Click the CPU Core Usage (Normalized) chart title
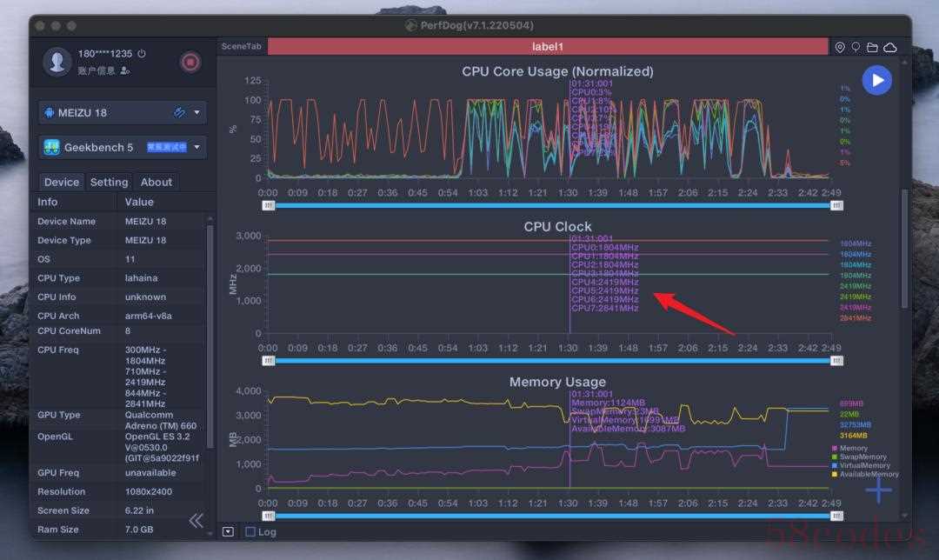The height and width of the screenshot is (560, 939). click(557, 71)
